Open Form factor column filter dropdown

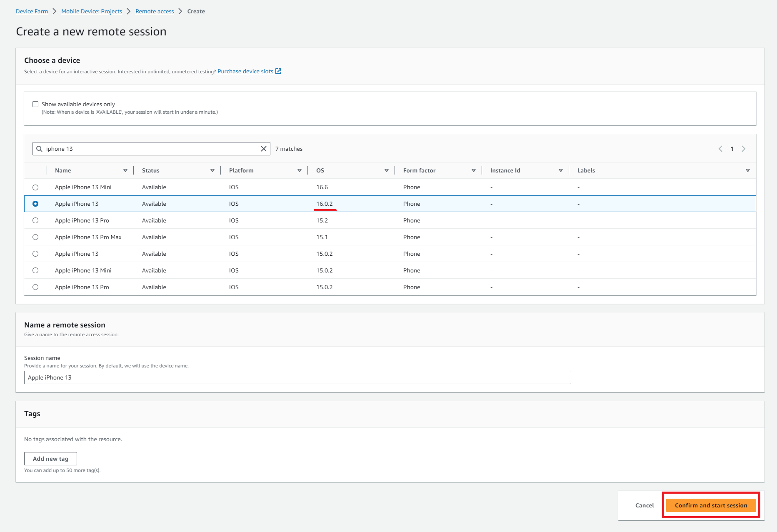pyautogui.click(x=473, y=170)
